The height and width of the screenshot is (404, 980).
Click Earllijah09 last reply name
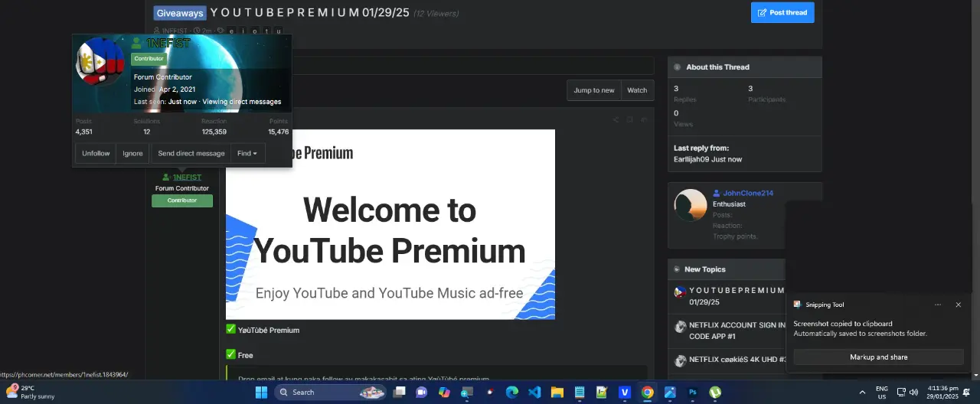pos(693,159)
